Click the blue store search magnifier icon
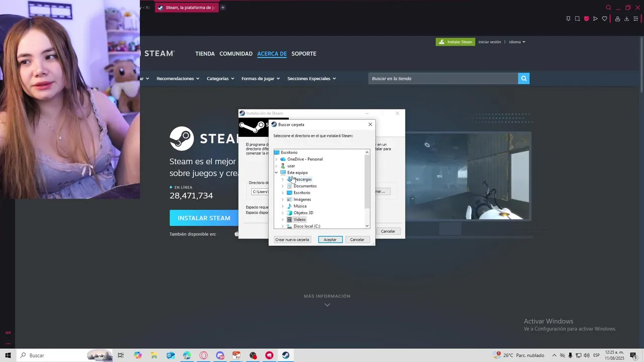 point(524,78)
